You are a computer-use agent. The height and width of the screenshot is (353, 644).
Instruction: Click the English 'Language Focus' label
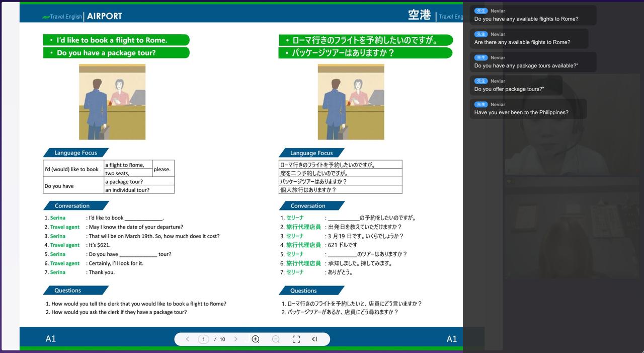(x=75, y=153)
